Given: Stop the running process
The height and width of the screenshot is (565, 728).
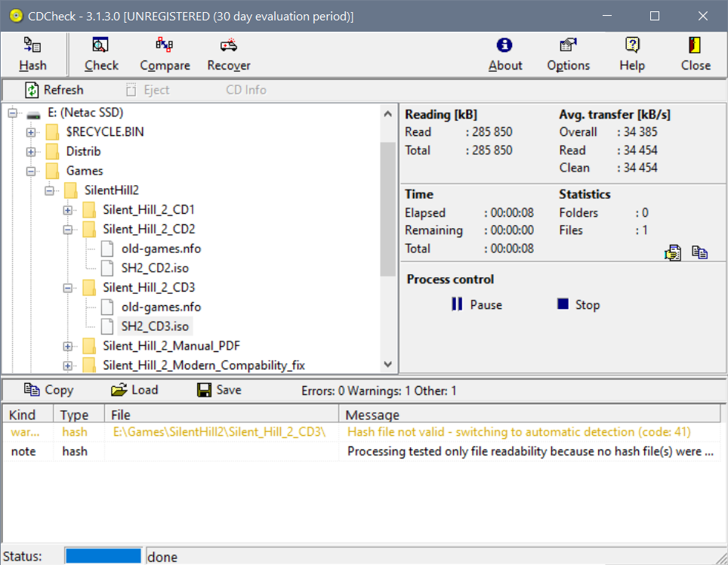Looking at the screenshot, I should point(578,304).
